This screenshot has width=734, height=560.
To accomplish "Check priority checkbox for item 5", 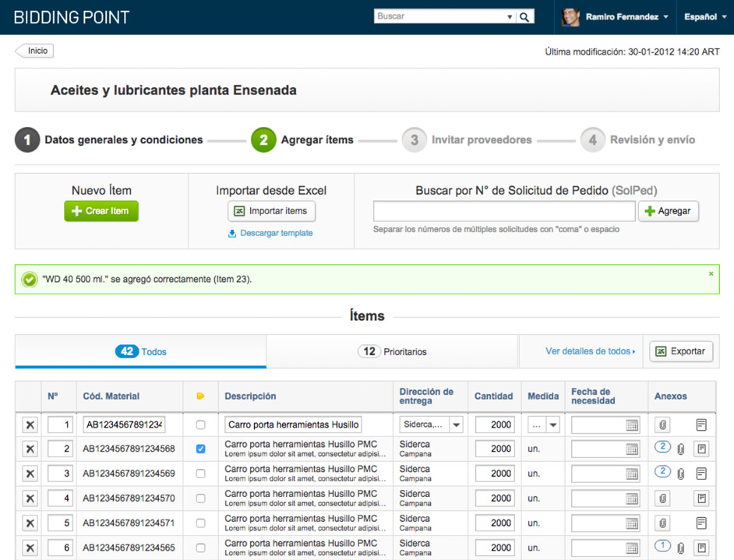I will (x=200, y=523).
